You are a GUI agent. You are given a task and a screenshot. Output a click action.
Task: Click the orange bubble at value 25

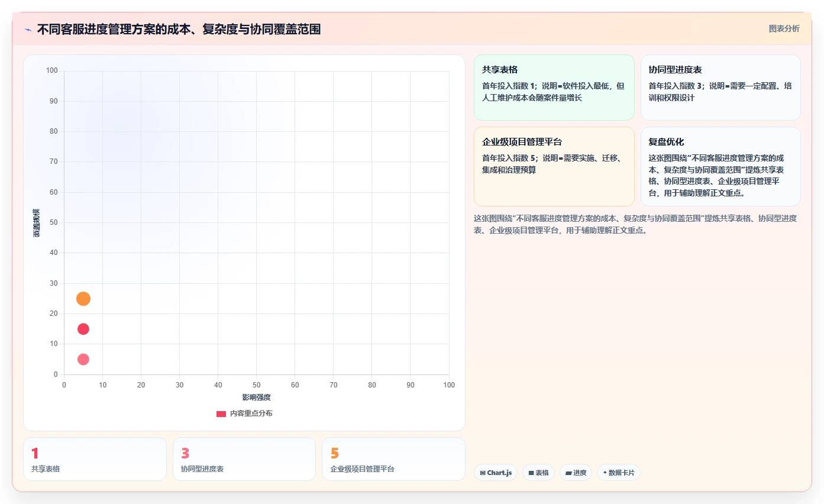click(83, 299)
